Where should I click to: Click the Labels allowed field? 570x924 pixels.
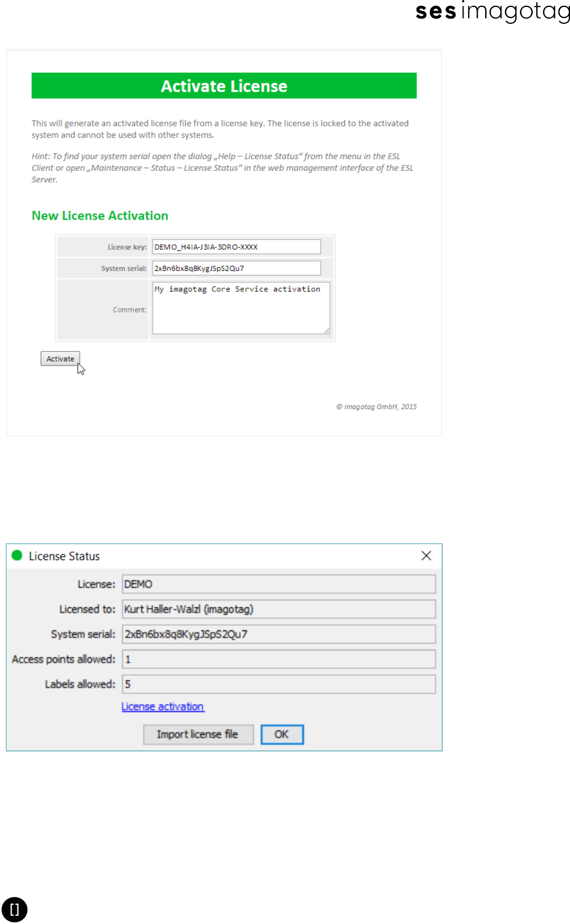click(x=279, y=684)
